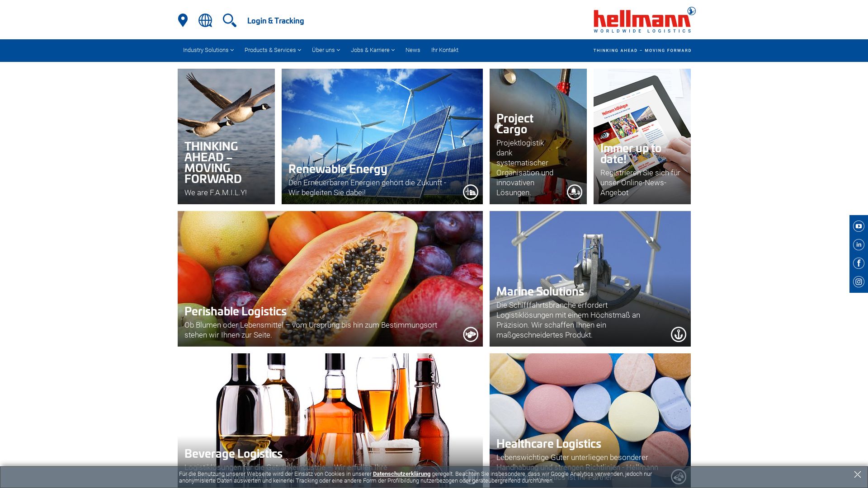The image size is (868, 488).
Task: Open the Datenschutzerklärung link in cookie banner
Action: pyautogui.click(x=401, y=474)
